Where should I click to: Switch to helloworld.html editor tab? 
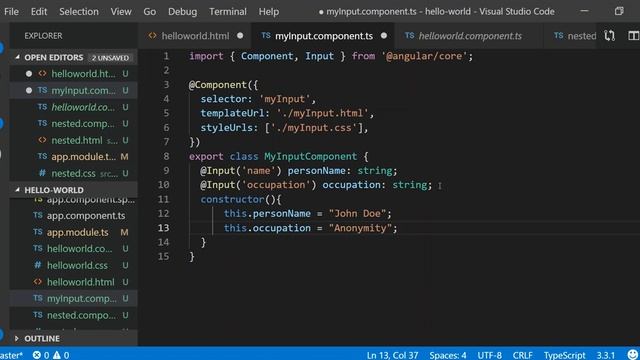[x=195, y=36]
